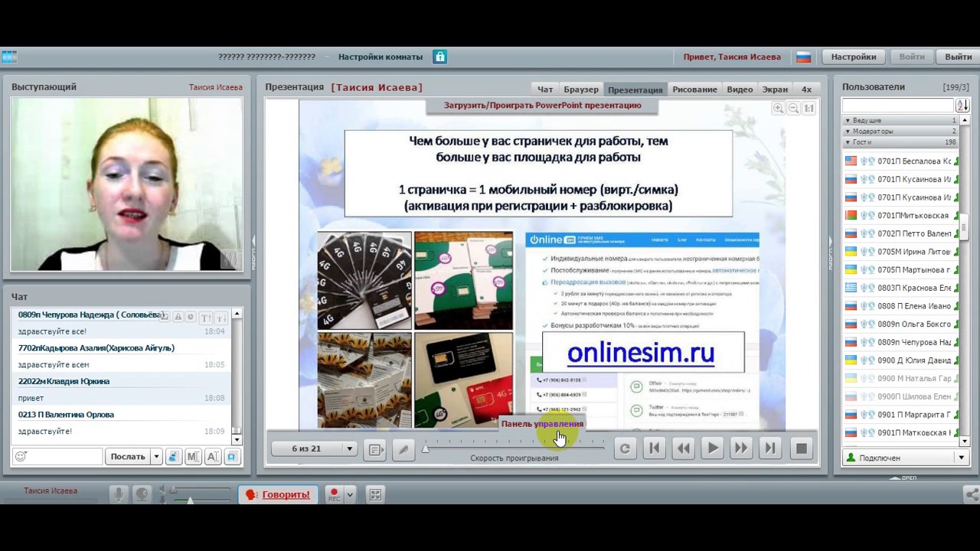Image resolution: width=980 pixels, height=551 pixels.
Task: Toggle the microphone icon in bottom bar
Action: pyautogui.click(x=119, y=494)
